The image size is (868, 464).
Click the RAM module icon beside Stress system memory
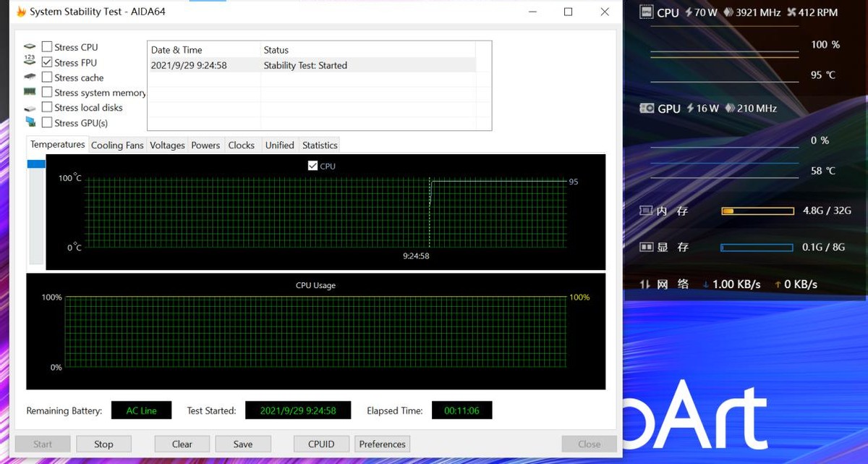point(30,92)
